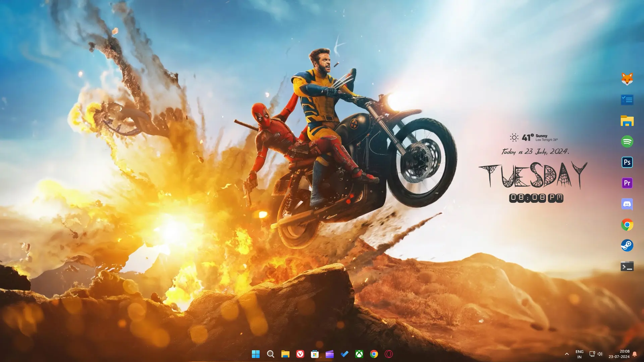644x362 pixels.
Task: Open File Explorer from the right-side dock
Action: (x=627, y=121)
